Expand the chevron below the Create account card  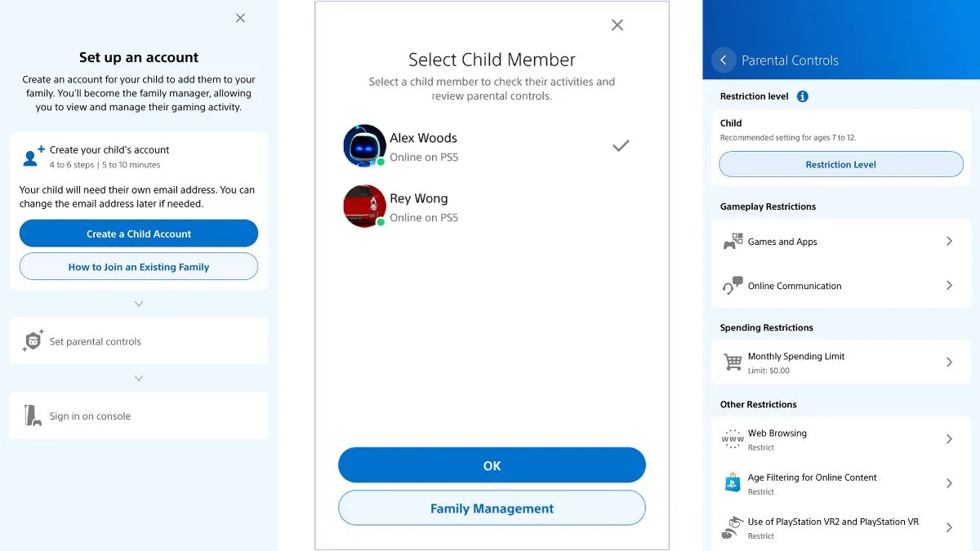click(139, 304)
